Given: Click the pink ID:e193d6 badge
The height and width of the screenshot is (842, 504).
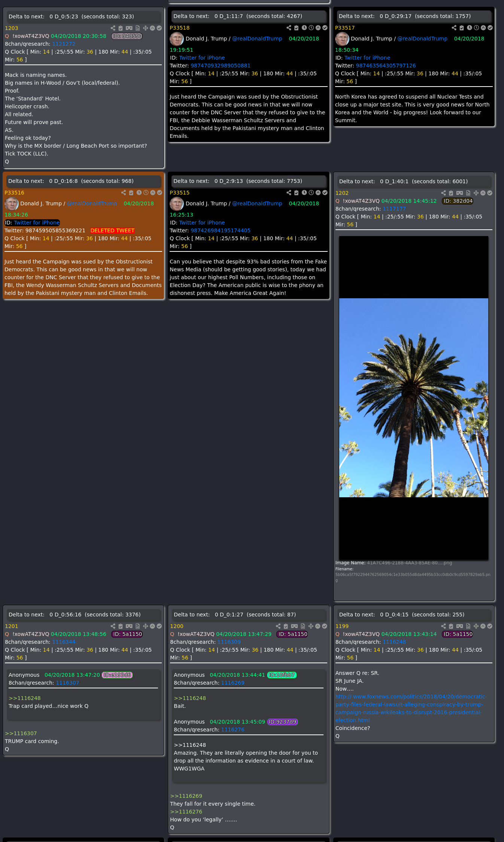Looking at the screenshot, I should point(117,675).
